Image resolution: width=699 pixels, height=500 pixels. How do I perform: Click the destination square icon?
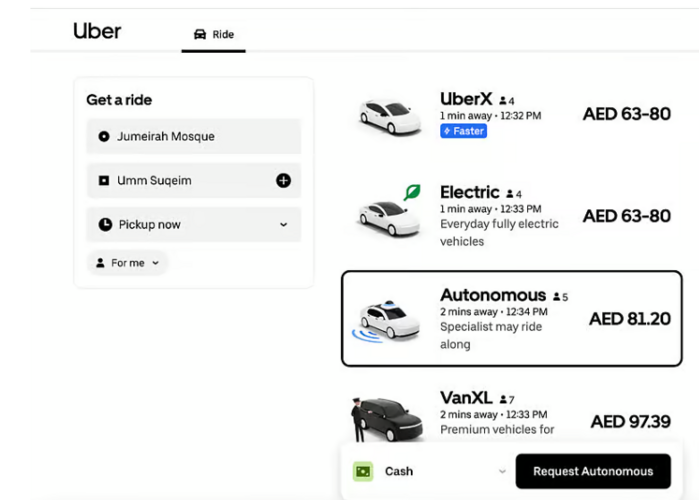click(x=104, y=180)
